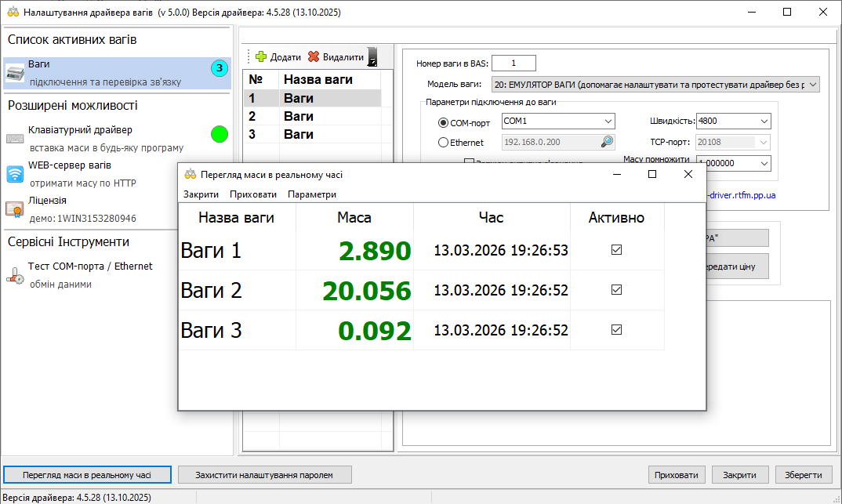Click the red X Видалити icon
Image resolution: width=842 pixels, height=504 pixels.
314,57
